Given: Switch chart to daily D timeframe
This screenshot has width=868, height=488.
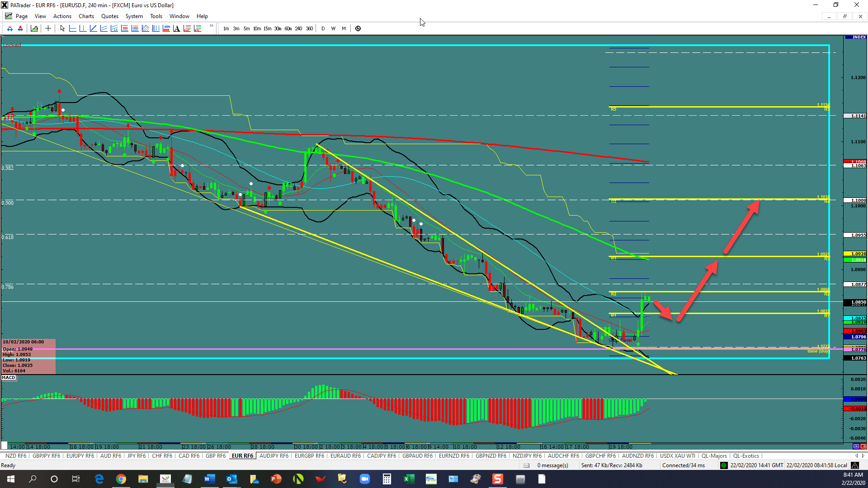Looking at the screenshot, I should [323, 28].
